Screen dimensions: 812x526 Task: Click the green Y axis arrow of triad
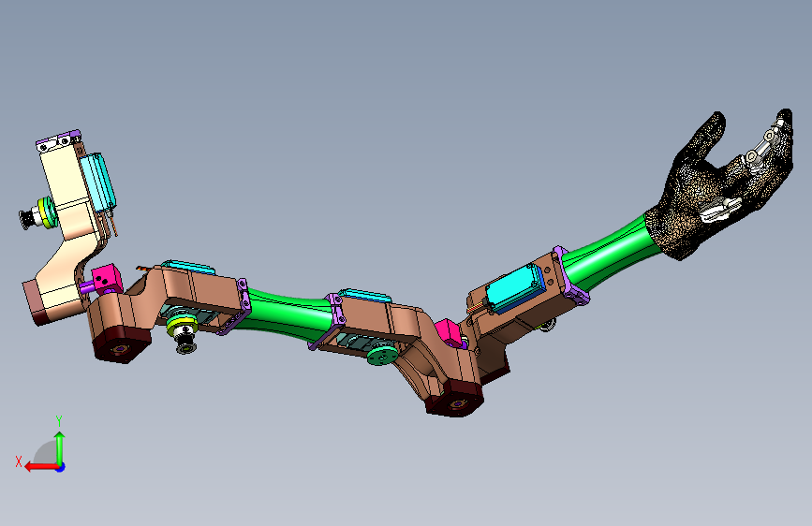(x=60, y=447)
